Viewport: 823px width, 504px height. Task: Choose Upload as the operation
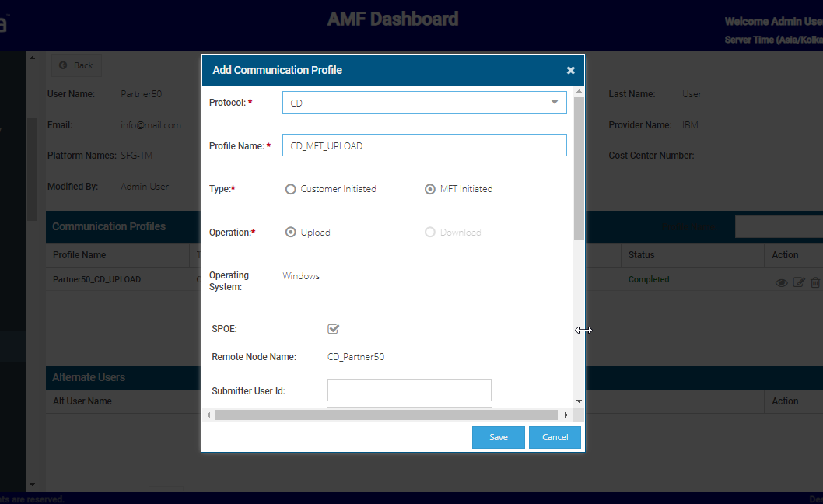tap(291, 233)
